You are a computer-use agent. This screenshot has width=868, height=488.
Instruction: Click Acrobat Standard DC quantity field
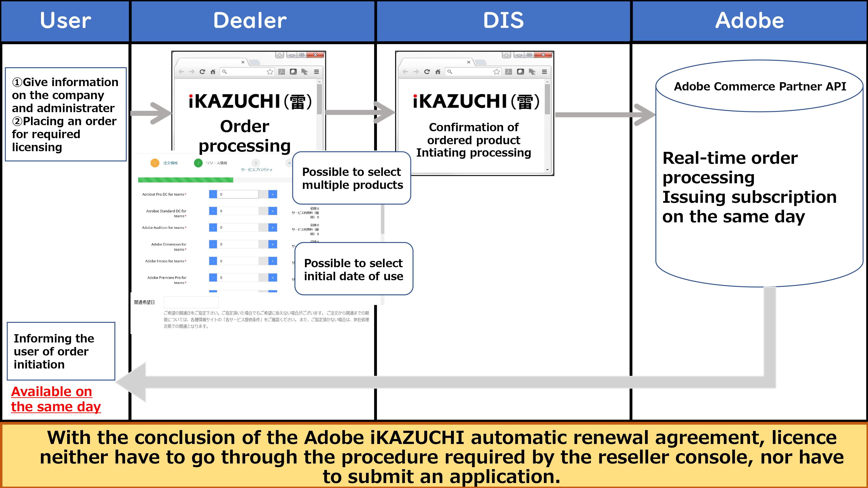[x=238, y=211]
